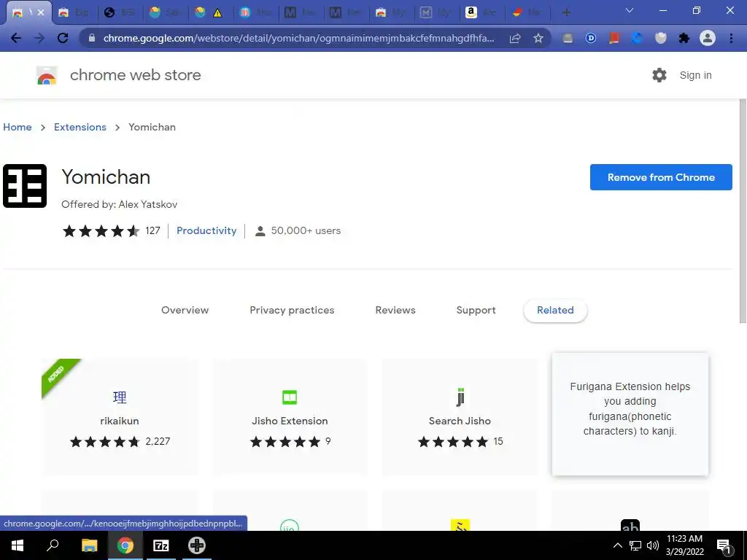Click the lock icon in address bar

click(x=92, y=38)
